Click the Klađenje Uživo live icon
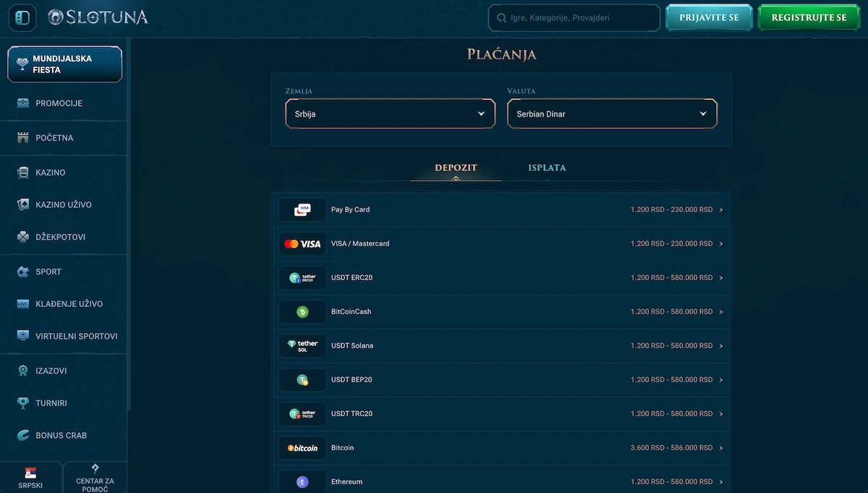 tap(22, 304)
